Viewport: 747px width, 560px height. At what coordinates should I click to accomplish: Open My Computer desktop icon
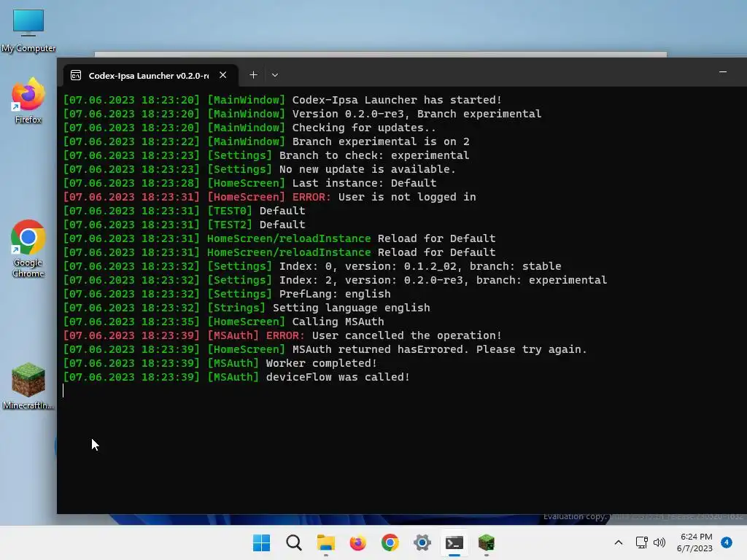[28, 31]
